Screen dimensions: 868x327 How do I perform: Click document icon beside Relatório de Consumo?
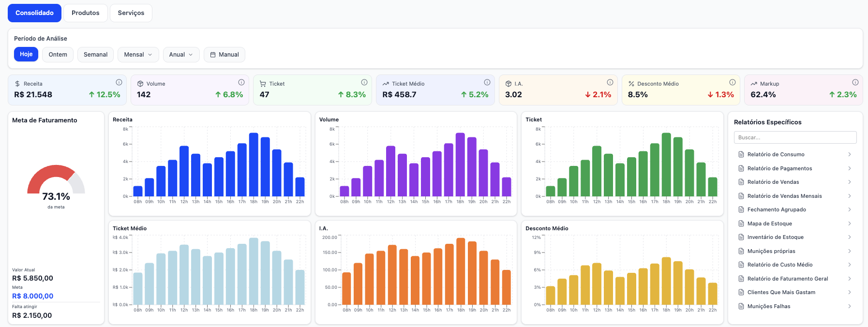click(x=741, y=154)
